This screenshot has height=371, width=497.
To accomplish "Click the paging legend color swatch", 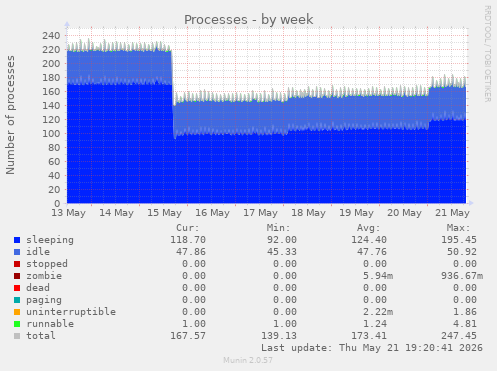I will 17,300.
